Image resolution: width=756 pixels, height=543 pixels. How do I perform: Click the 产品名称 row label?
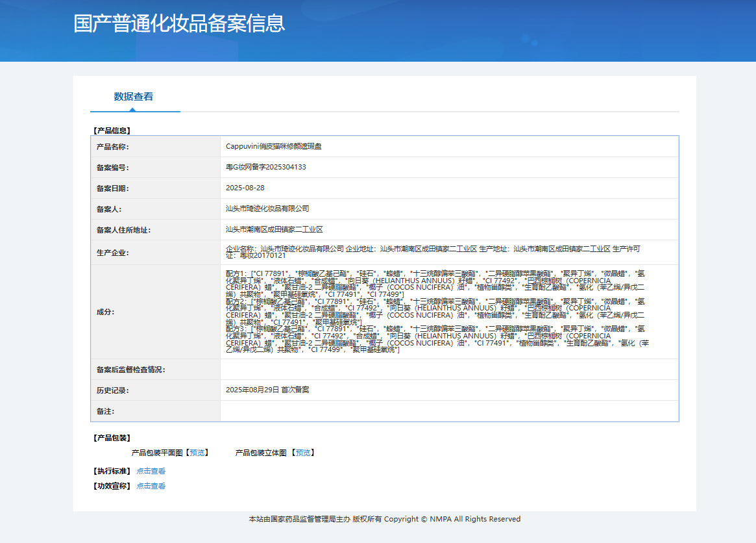tap(112, 147)
